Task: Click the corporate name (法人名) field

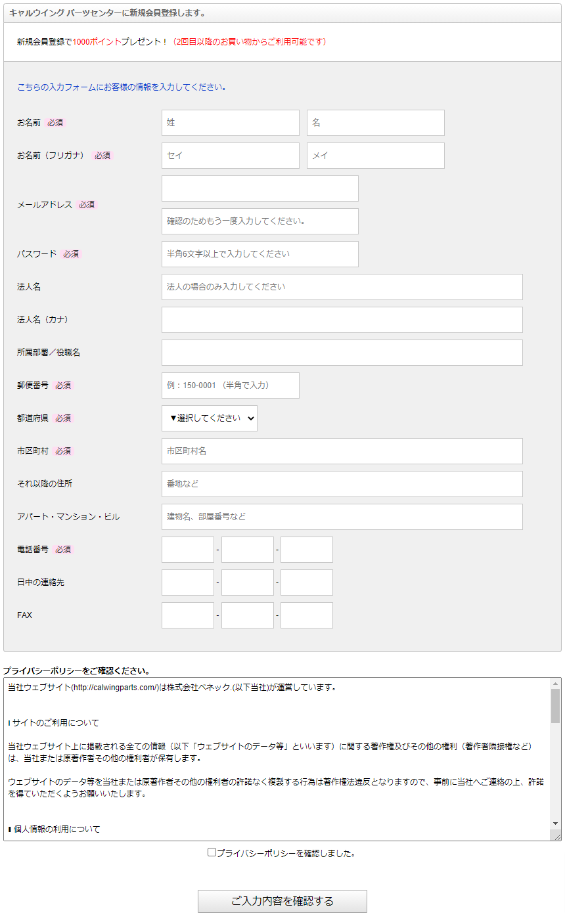Action: pos(342,287)
